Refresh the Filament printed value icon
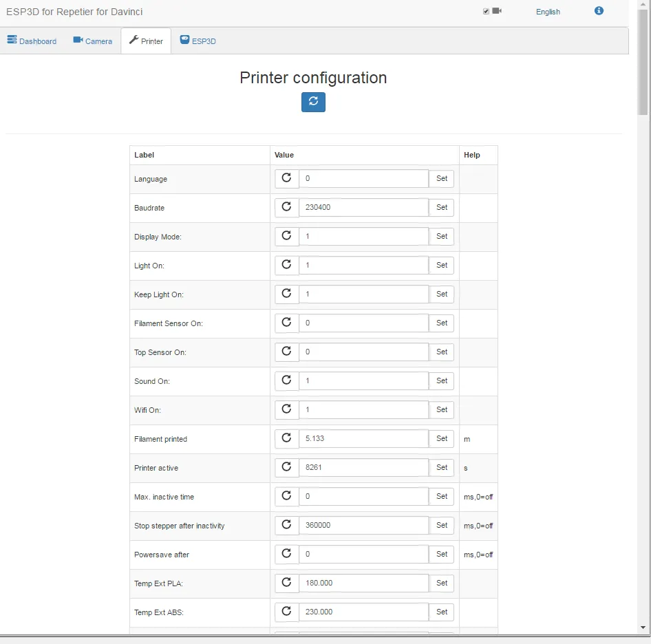 287,438
